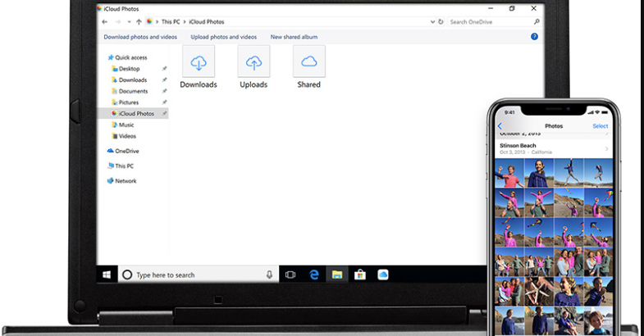
Task: Click iCloud Photos icon in address bar
Action: pos(149,22)
